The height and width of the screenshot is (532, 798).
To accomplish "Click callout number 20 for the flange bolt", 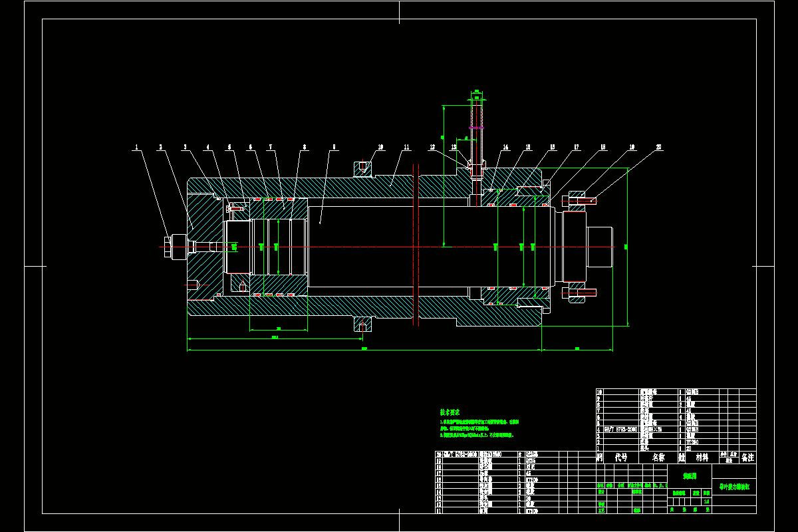I will coord(659,146).
